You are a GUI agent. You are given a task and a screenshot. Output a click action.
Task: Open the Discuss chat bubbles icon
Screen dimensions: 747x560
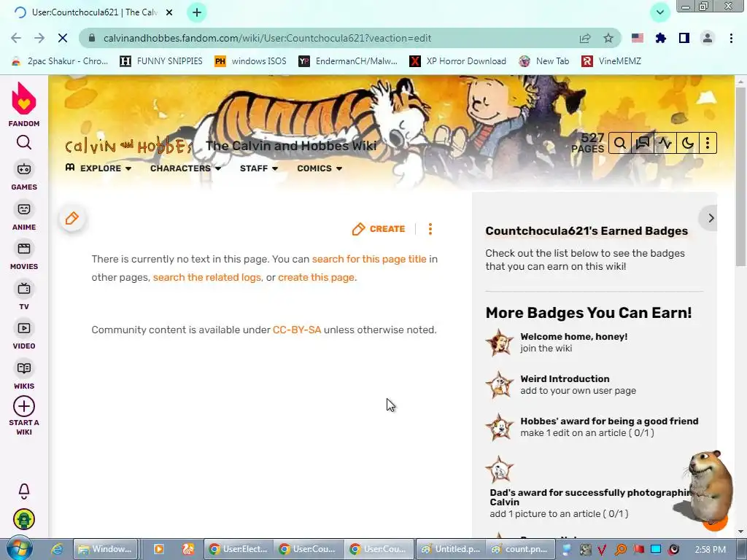(643, 143)
